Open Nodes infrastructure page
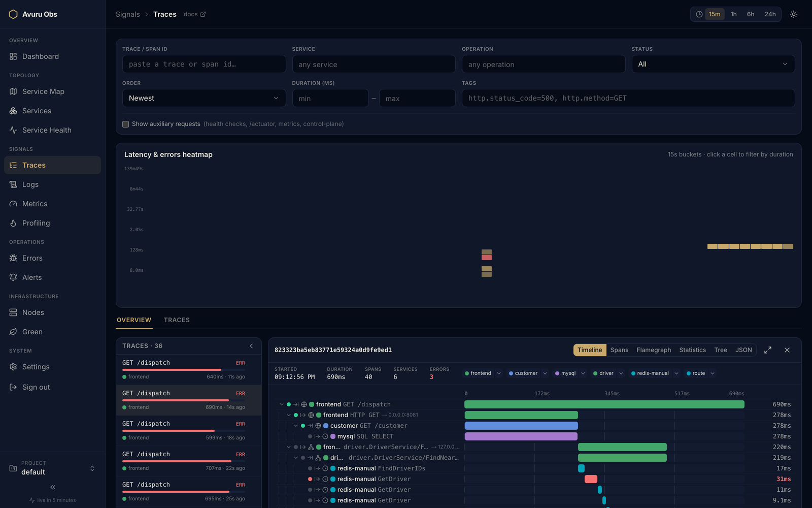Image resolution: width=812 pixels, height=508 pixels. tap(52, 312)
